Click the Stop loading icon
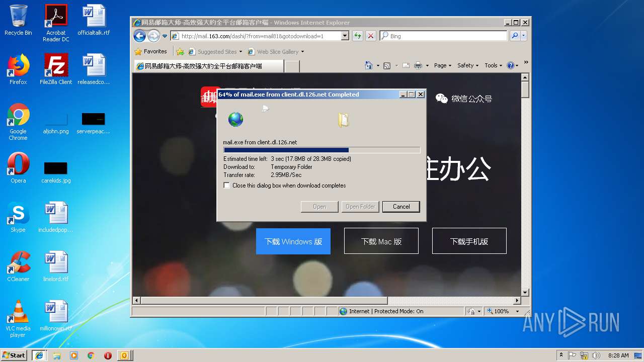Image resolution: width=644 pixels, height=362 pixels. point(371,36)
